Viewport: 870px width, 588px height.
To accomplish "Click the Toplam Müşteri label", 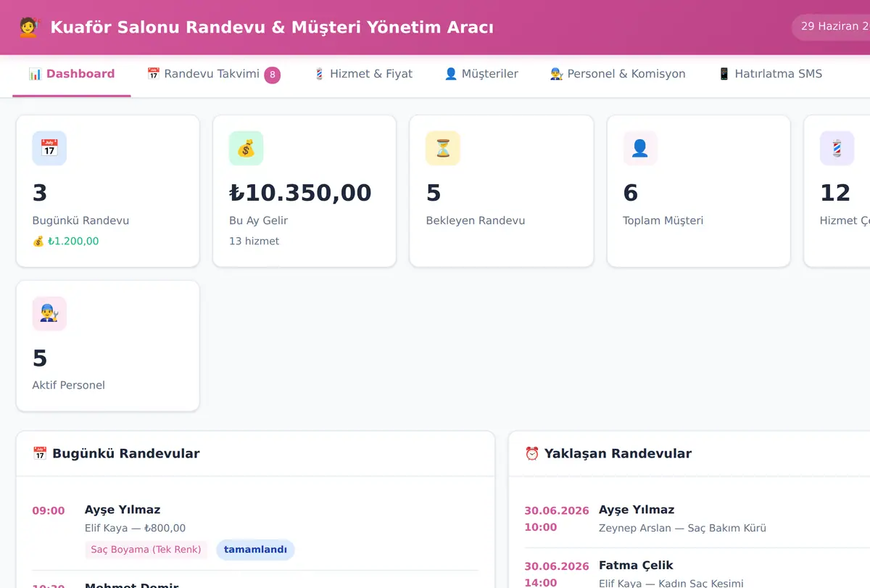I will [663, 221].
